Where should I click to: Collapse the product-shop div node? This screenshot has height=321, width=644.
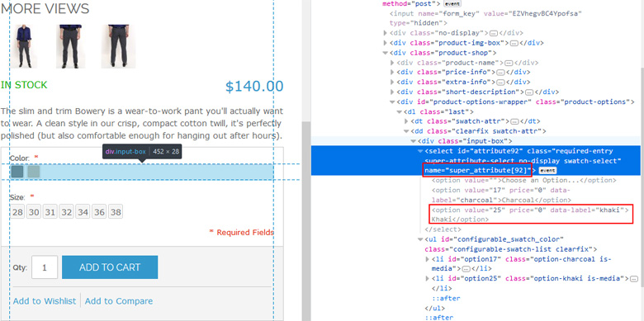coord(386,53)
